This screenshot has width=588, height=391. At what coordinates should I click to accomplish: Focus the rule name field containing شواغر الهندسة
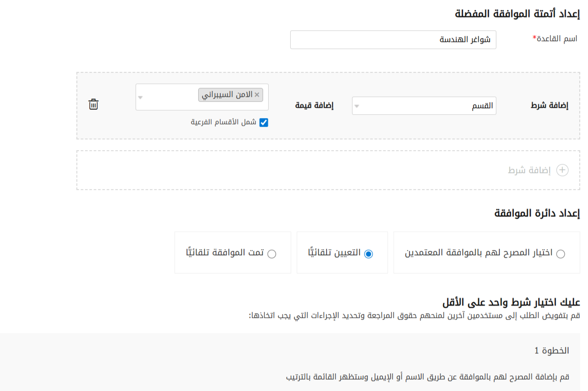tap(393, 40)
